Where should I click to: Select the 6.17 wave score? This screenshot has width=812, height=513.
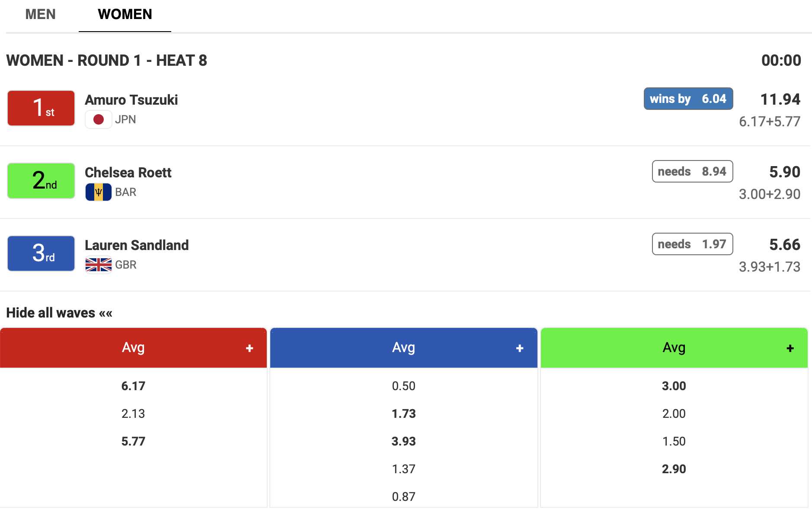coord(133,386)
